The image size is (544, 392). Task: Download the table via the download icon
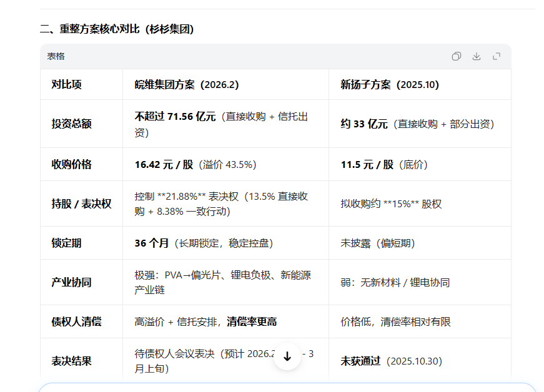tap(477, 56)
